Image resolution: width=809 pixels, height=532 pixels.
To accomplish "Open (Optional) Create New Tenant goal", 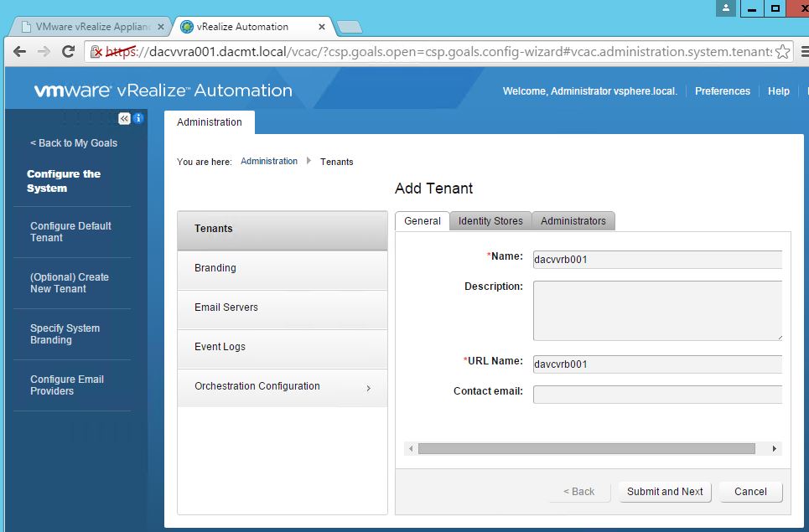I will (x=70, y=282).
